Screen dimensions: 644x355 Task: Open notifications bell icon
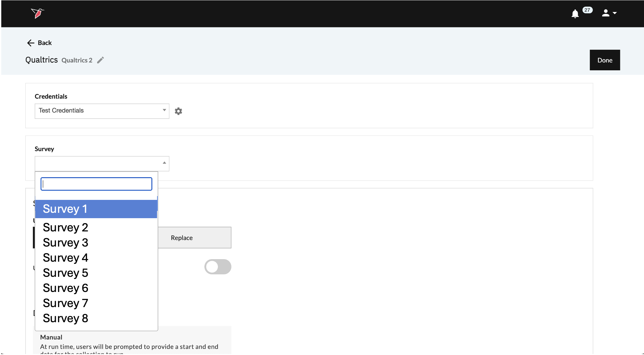pyautogui.click(x=575, y=14)
